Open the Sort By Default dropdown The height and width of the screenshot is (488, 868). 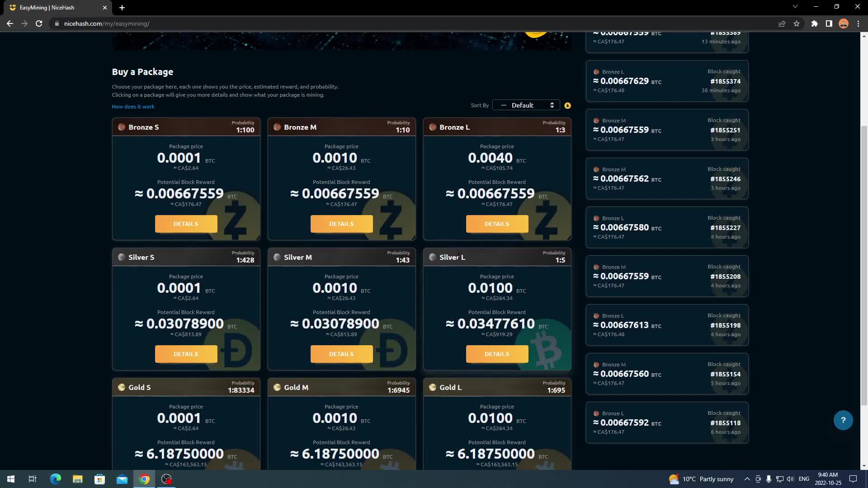click(x=526, y=105)
